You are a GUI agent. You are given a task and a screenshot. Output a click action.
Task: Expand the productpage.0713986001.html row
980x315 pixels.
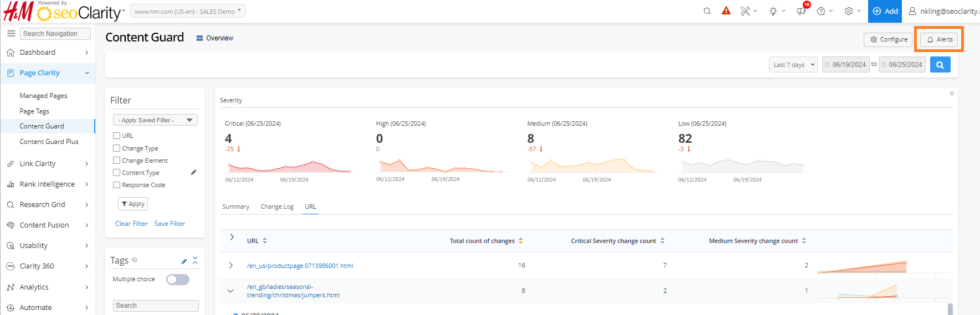(x=231, y=266)
